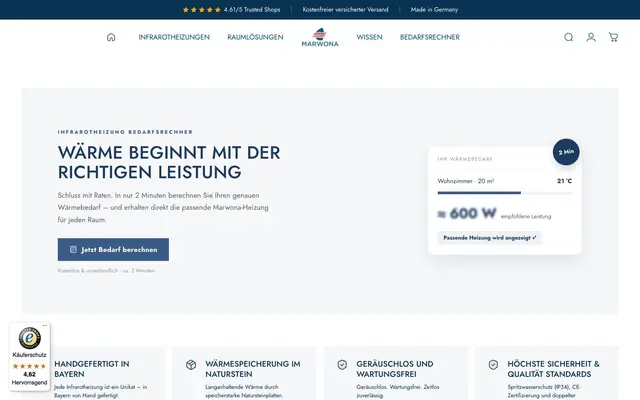Image resolution: width=640 pixels, height=400 pixels.
Task: Open the search magnifier icon
Action: click(x=569, y=37)
